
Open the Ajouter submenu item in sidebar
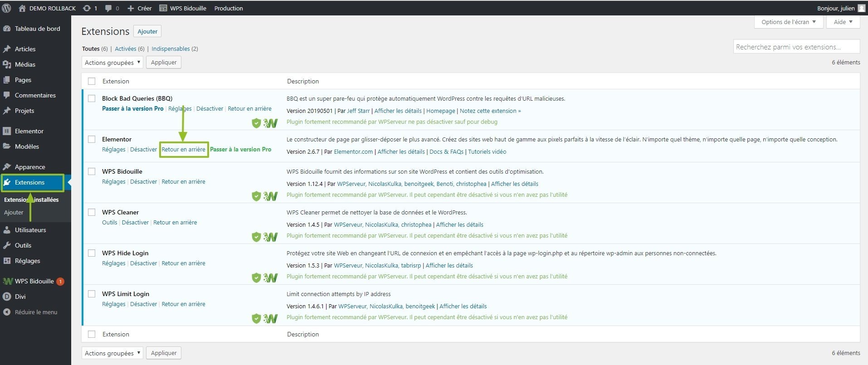tap(14, 212)
